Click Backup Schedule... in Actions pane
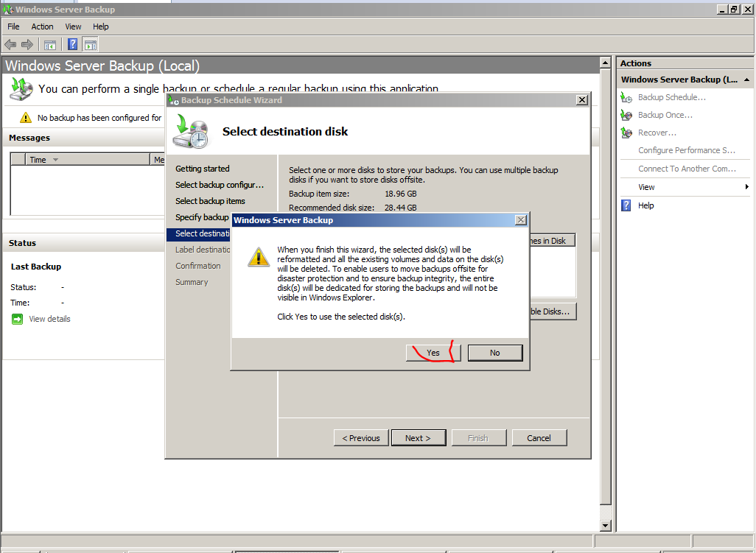Image resolution: width=756 pixels, height=553 pixels. (671, 97)
